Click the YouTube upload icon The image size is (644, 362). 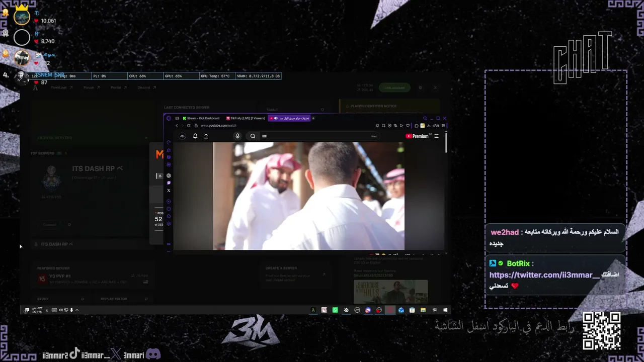[206, 136]
